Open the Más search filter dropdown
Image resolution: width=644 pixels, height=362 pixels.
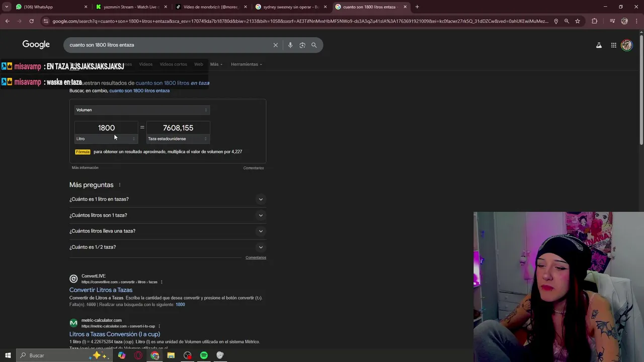(x=216, y=64)
